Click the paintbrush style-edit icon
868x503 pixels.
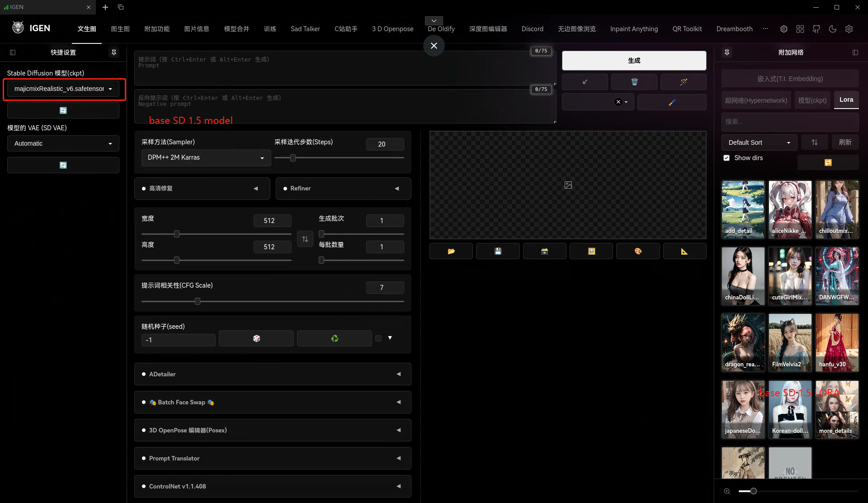671,102
